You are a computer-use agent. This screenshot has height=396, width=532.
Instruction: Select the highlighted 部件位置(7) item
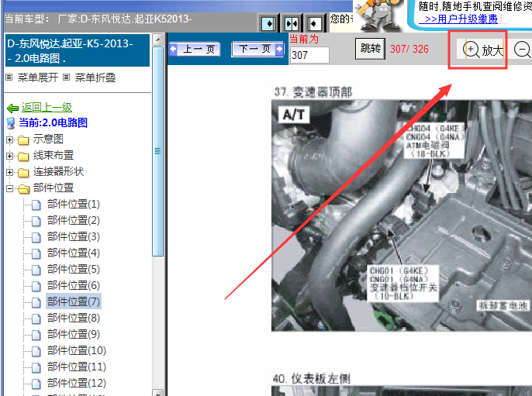point(73,301)
